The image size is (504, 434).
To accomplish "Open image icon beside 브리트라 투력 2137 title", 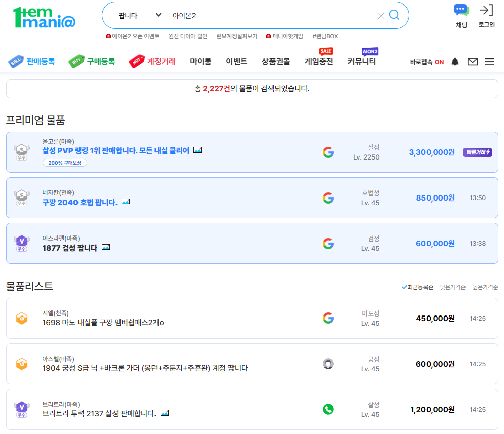I will 165,413.
